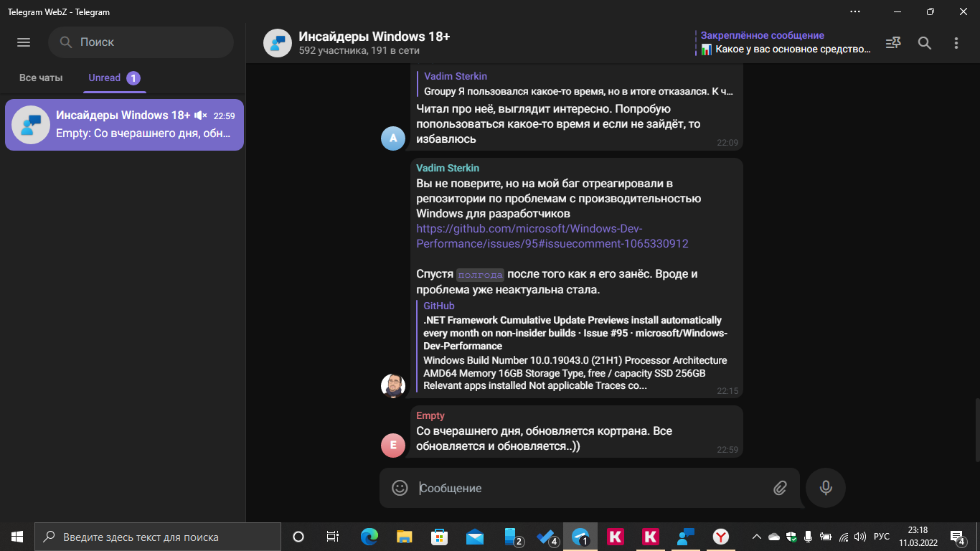Image resolution: width=980 pixels, height=551 pixels.
Task: Open profile of sender Empty
Action: (x=430, y=415)
